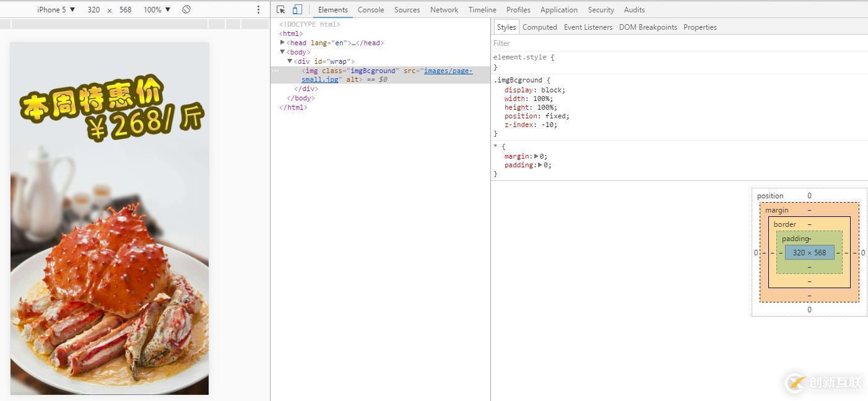The image size is (868, 401).
Task: Switch to the Elements tab
Action: pyautogui.click(x=333, y=9)
